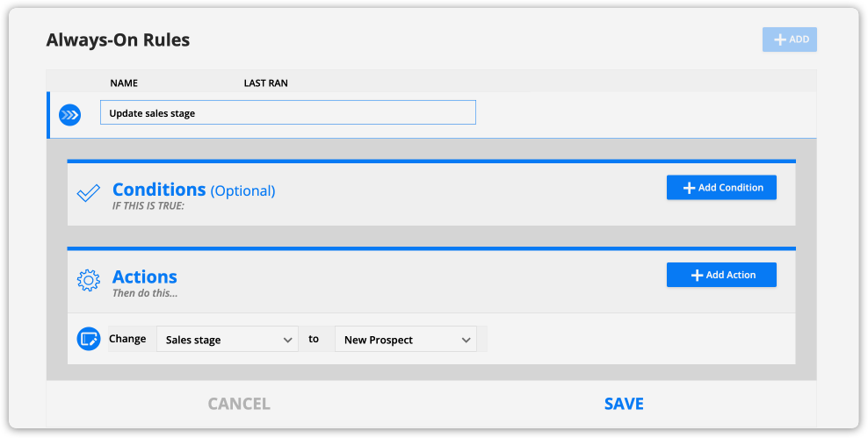The image size is (868, 438).
Task: Click plus icon in Add Action button
Action: click(697, 276)
